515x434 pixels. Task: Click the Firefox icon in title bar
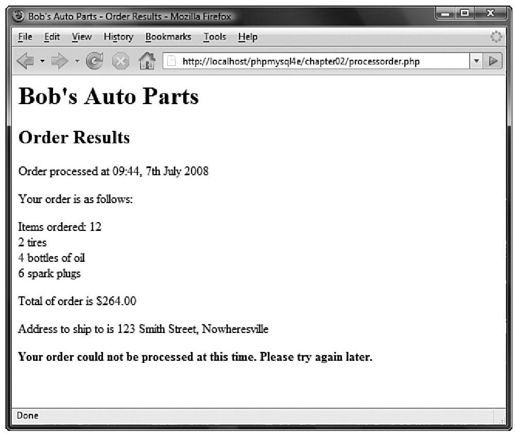[x=19, y=16]
